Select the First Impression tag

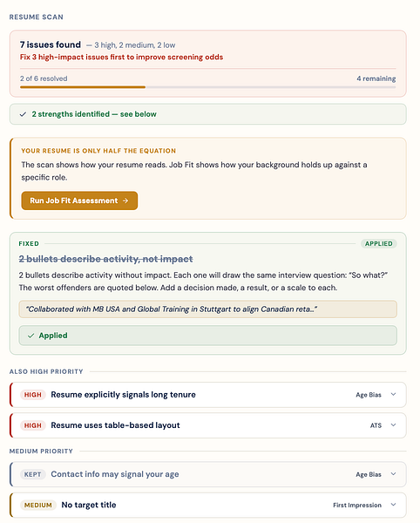(x=357, y=505)
